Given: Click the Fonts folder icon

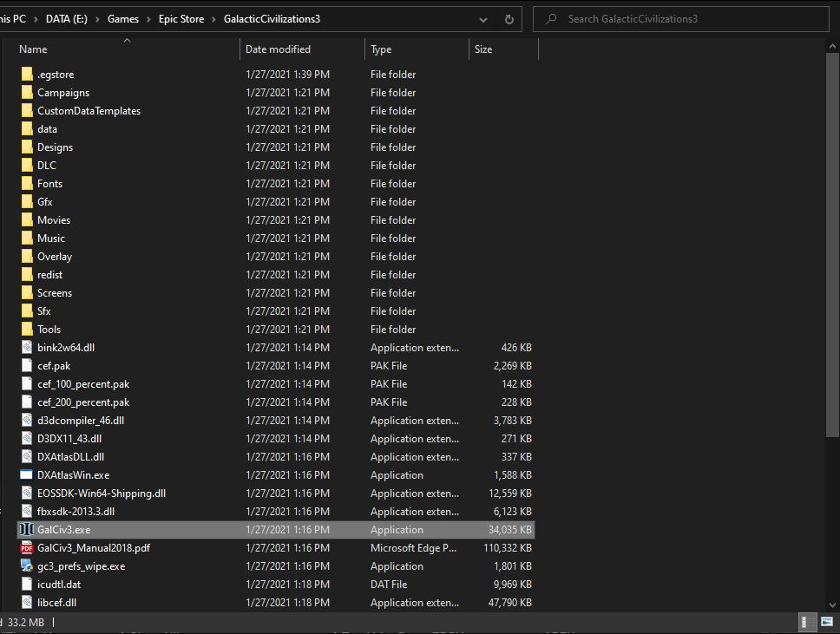Looking at the screenshot, I should 27,183.
